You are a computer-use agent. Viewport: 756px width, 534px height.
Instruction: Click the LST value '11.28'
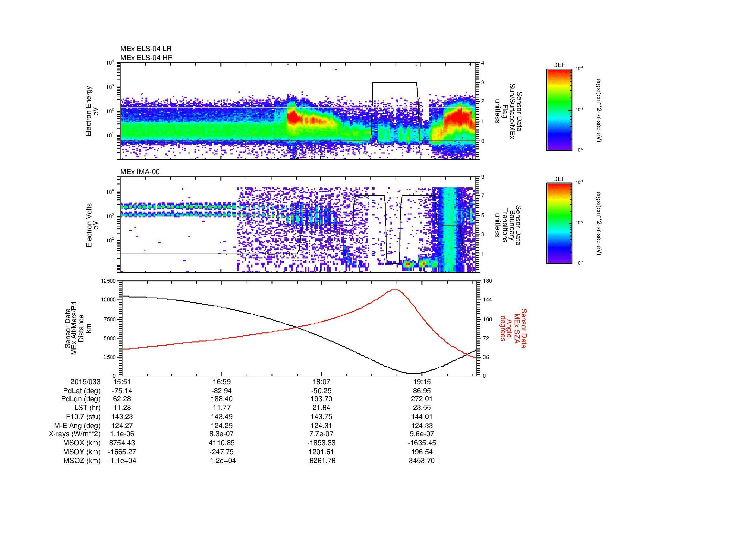[122, 408]
